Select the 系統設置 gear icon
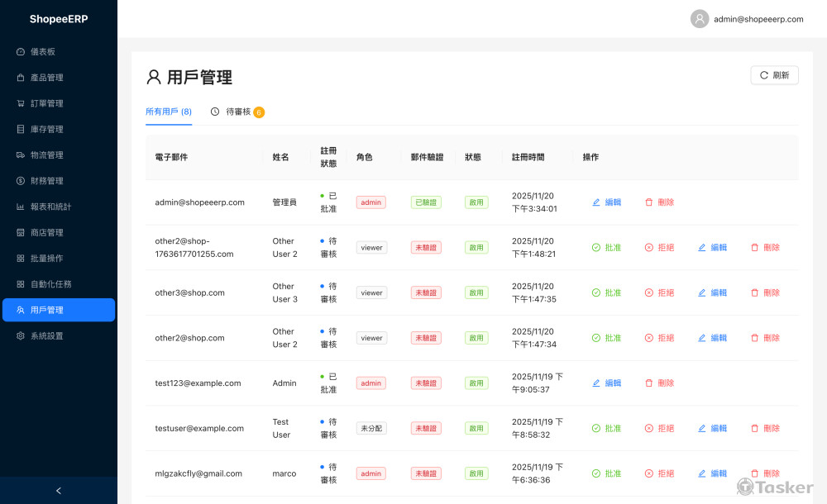 (21, 336)
